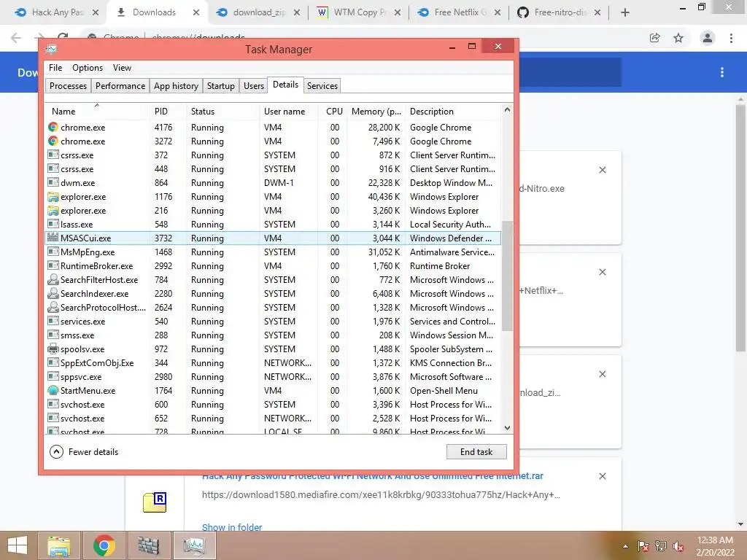Click the SearchProtocolHost process icon
Image resolution: width=747 pixels, height=560 pixels.
pos(53,307)
